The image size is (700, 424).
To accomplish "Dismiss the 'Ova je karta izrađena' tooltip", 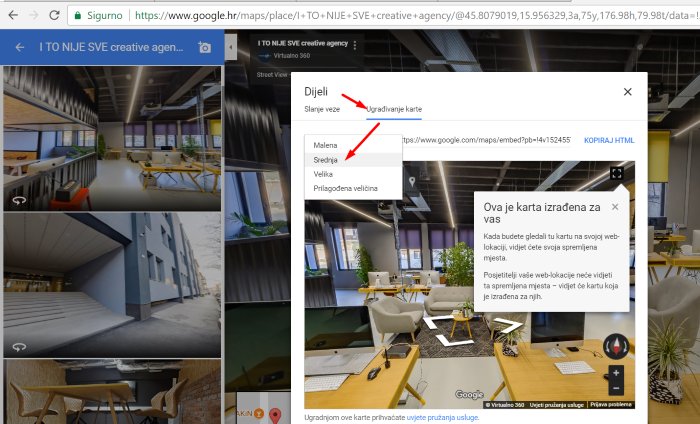I will (615, 207).
